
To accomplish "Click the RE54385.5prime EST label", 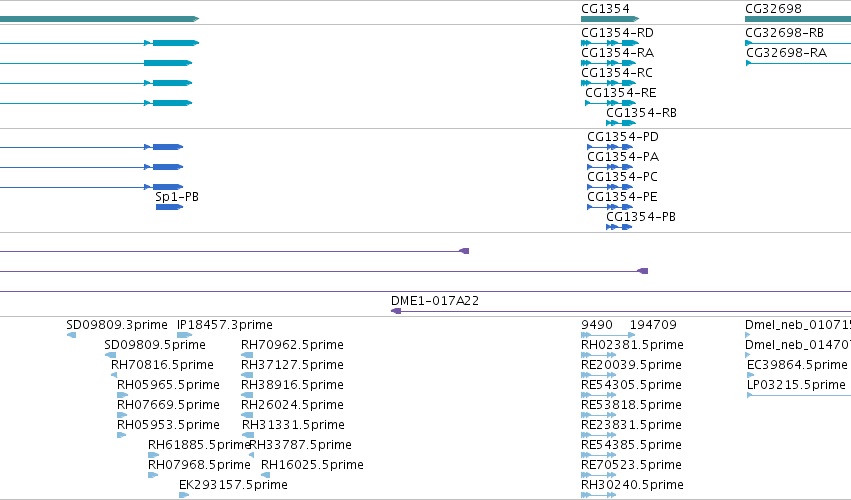I will [x=631, y=445].
